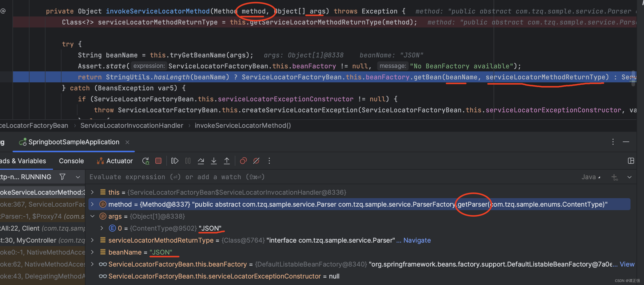Click the Navigate link for serviceLocatorMethodReturnType

coord(417,240)
